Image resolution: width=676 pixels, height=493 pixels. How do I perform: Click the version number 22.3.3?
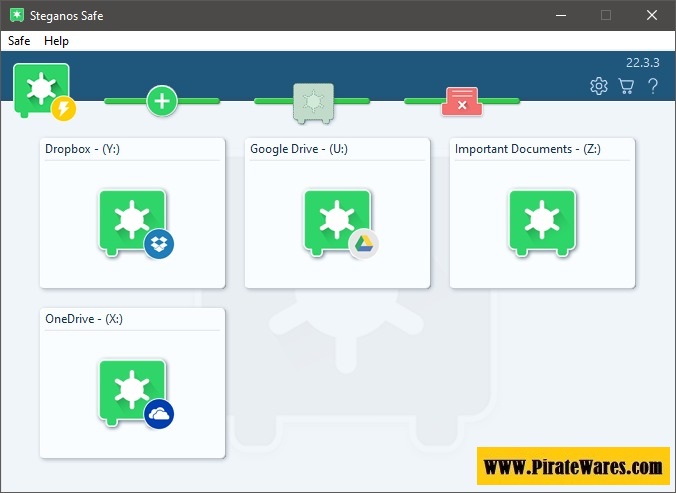pyautogui.click(x=643, y=62)
